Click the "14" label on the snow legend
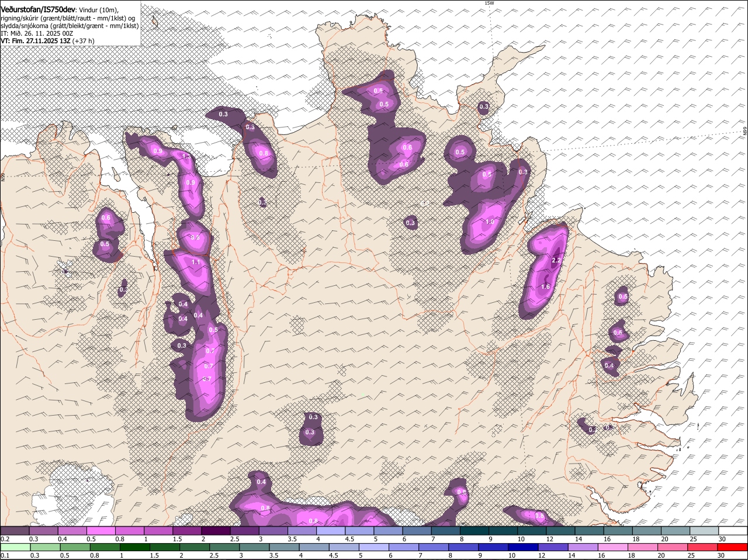The image size is (748, 560). click(578, 539)
